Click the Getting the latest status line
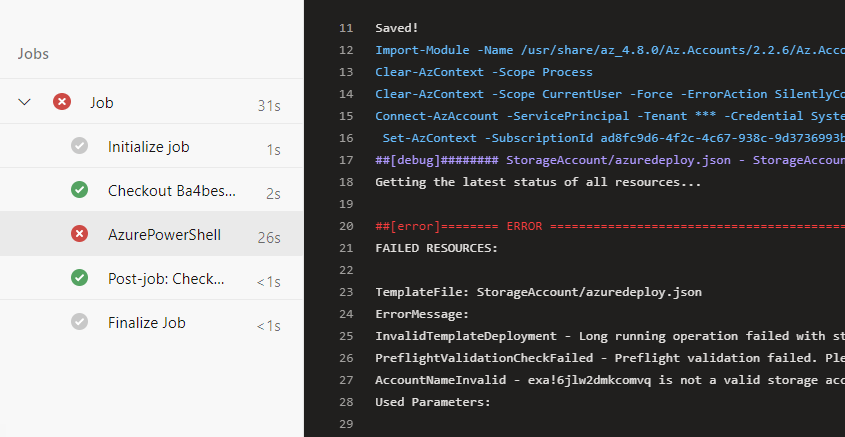The image size is (845, 437). tap(538, 182)
